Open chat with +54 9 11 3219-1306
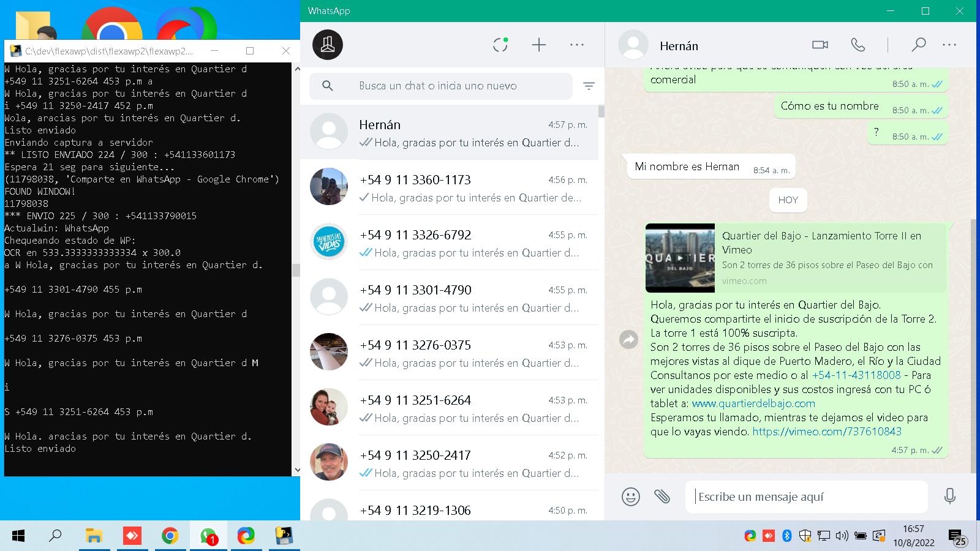 (x=449, y=506)
